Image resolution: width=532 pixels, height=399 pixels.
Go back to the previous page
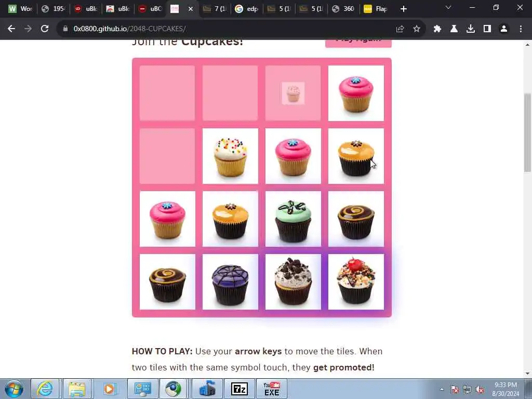coord(11,29)
